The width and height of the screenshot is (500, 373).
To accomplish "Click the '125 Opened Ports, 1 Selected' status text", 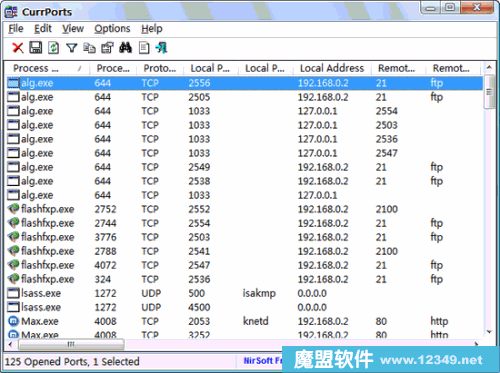I will point(72,361).
